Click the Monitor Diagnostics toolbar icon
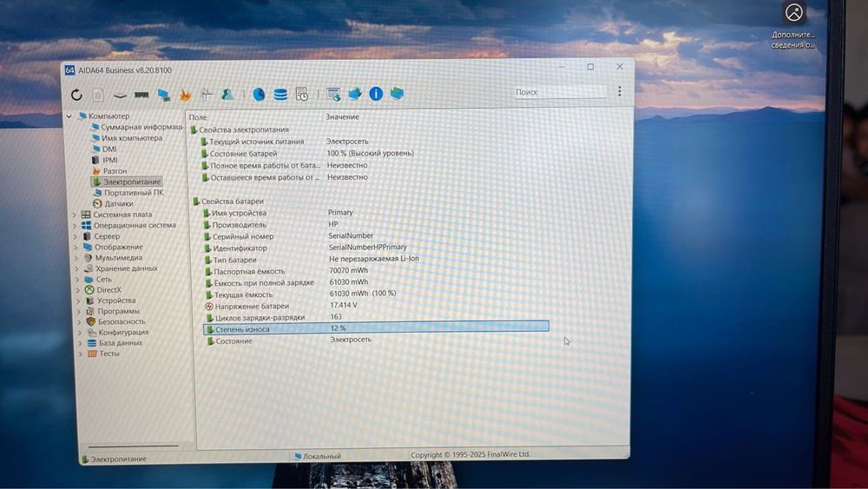 click(x=207, y=95)
